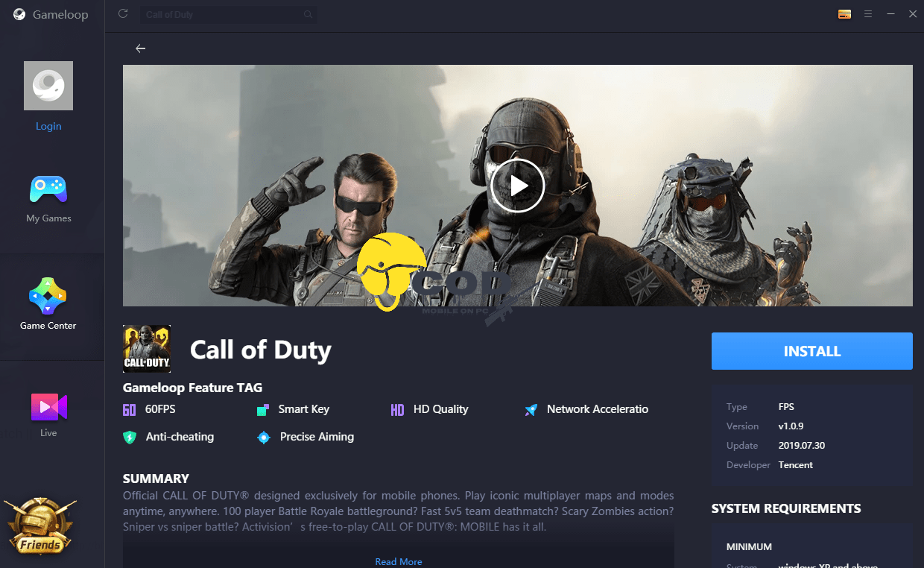This screenshot has width=924, height=568.
Task: Click developer name Tencent
Action: [796, 465]
